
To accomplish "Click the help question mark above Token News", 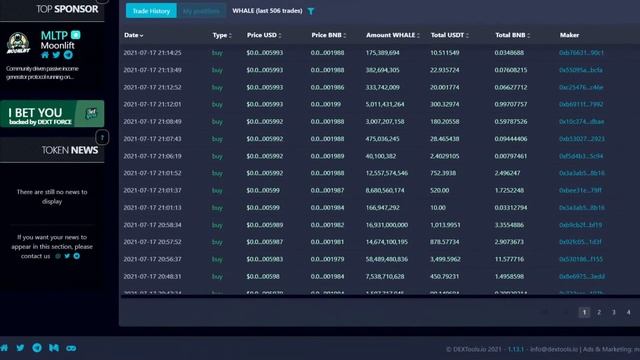I will (x=102, y=138).
